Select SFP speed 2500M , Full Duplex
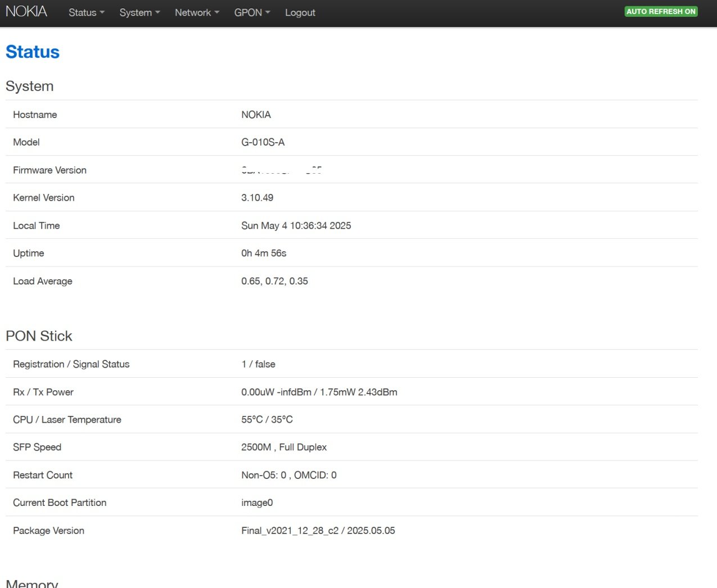This screenshot has height=588, width=717. [x=284, y=447]
